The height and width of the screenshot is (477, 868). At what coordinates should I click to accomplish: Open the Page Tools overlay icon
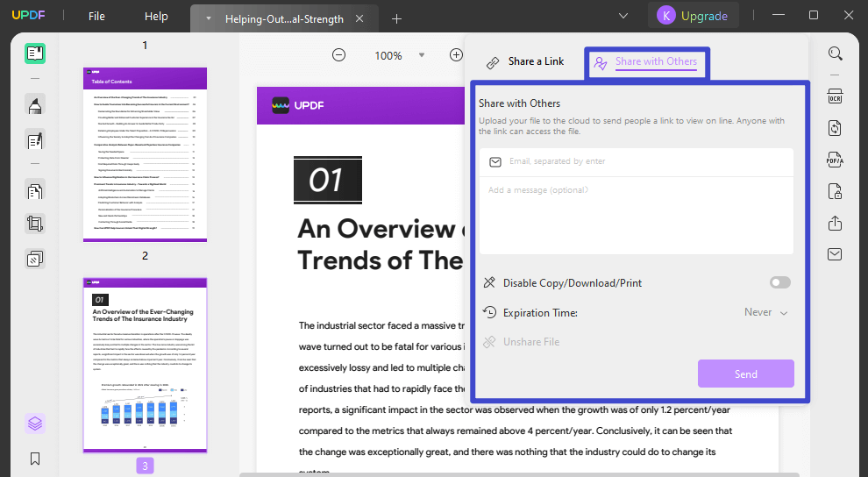pos(35,259)
